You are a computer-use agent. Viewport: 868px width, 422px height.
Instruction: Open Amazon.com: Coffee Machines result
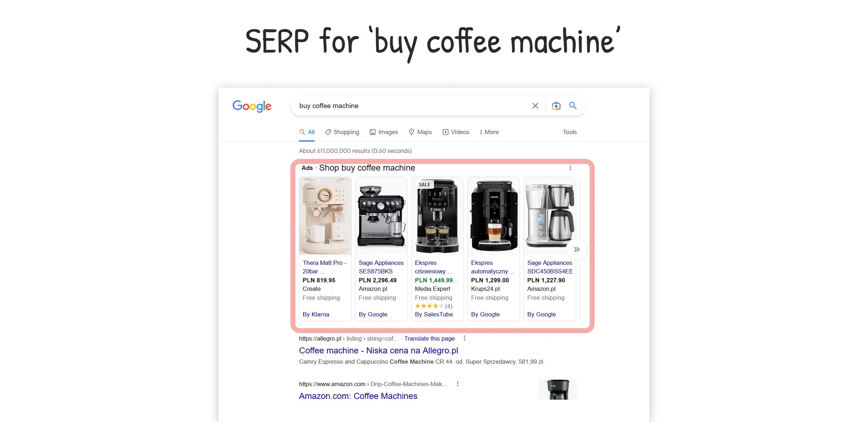[358, 396]
